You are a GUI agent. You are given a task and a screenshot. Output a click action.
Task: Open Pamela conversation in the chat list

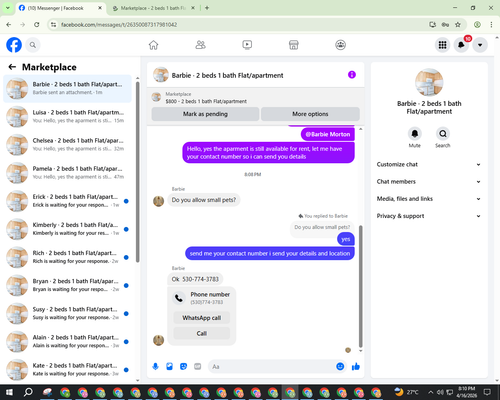coord(67,173)
